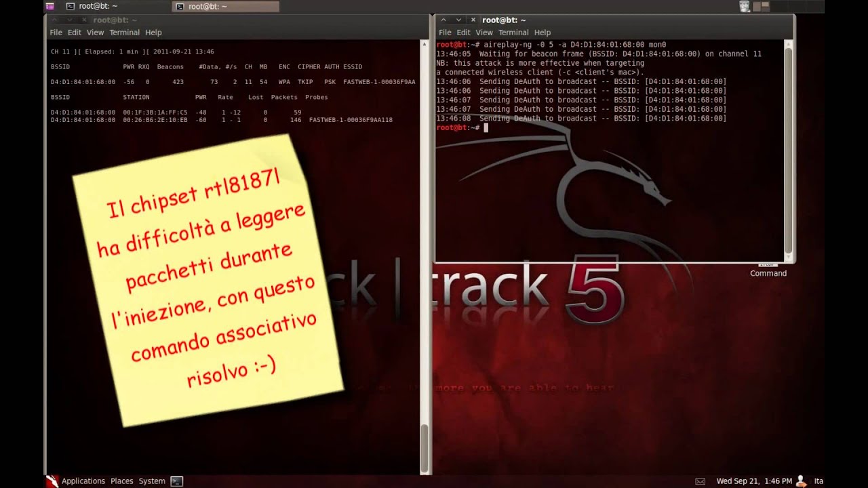Click the aireplay-ng -0 5 command line
This screenshot has height=488, width=868.
tap(551, 45)
